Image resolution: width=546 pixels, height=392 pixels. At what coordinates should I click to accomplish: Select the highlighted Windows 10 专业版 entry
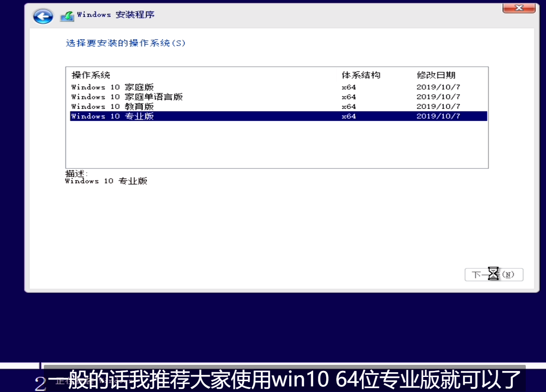click(113, 116)
